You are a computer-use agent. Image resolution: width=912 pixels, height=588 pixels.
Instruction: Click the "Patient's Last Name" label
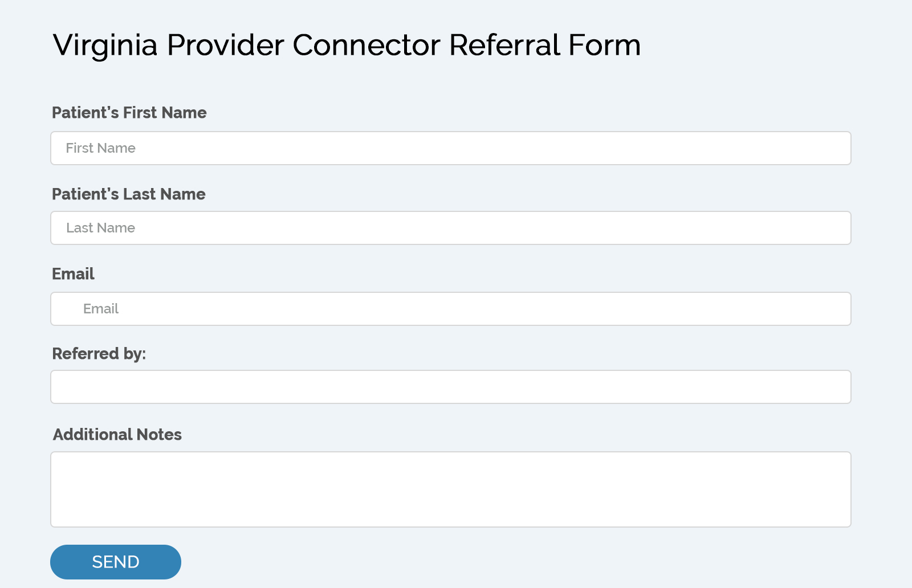point(128,194)
